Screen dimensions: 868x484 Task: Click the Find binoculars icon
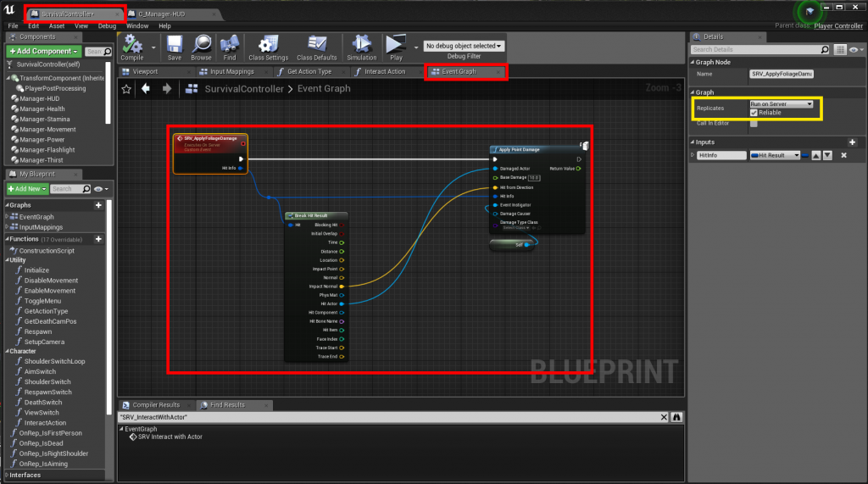tap(229, 45)
